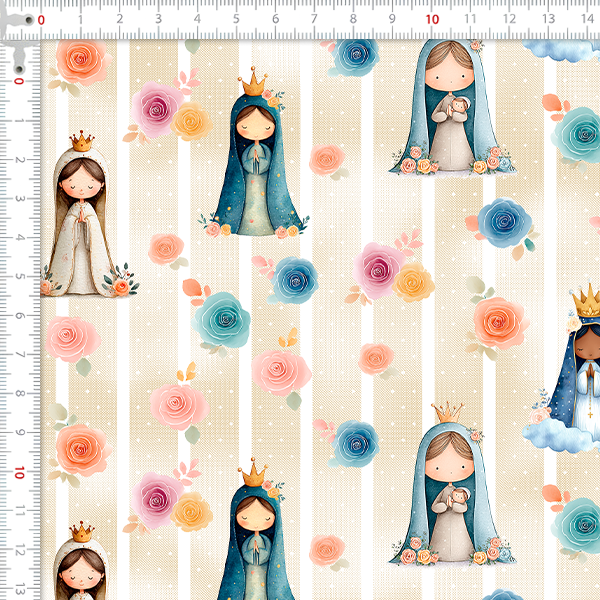This screenshot has width=600, height=600.
Task: Select number 13 on the top ruler
Action: tap(548, 19)
